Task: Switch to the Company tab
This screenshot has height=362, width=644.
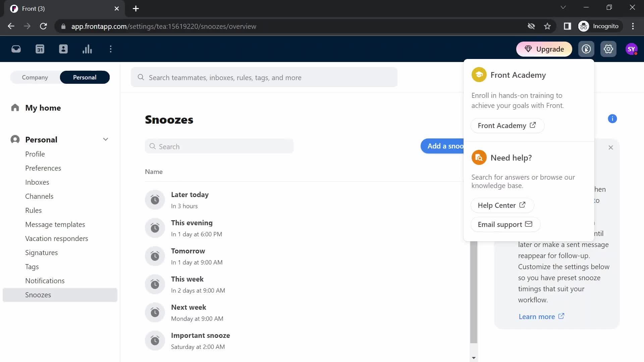Action: click(x=35, y=77)
